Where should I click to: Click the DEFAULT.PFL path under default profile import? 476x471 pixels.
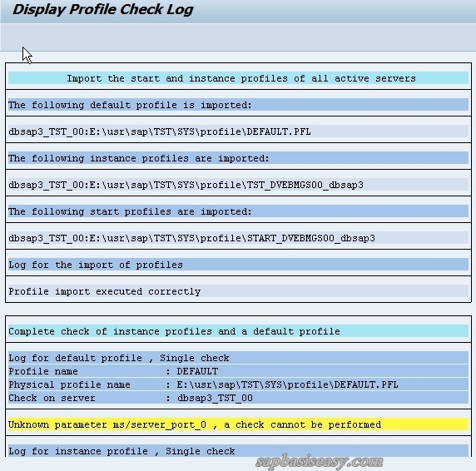[x=238, y=131]
